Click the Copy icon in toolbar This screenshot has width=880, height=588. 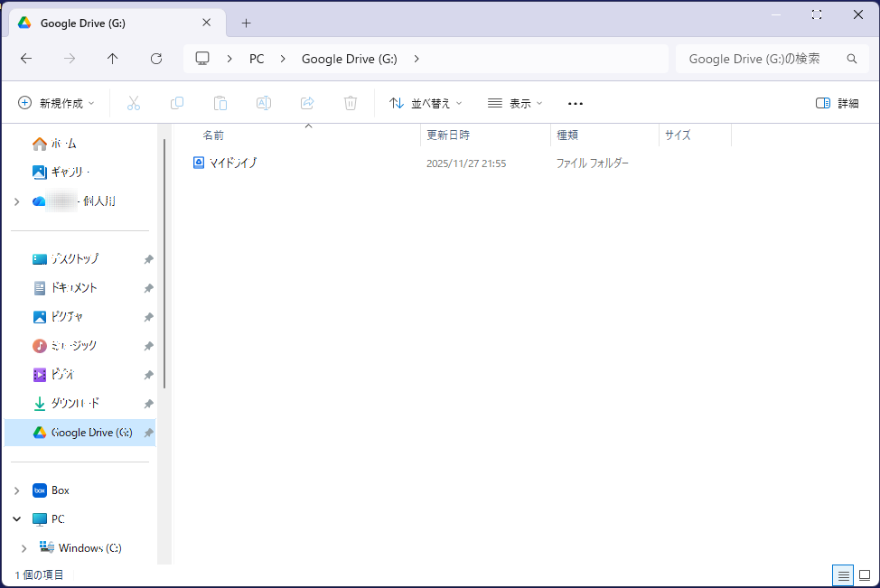177,103
